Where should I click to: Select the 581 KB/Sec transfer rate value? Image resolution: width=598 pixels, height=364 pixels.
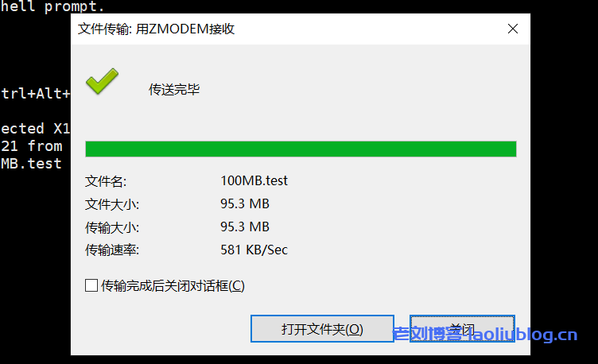click(254, 250)
